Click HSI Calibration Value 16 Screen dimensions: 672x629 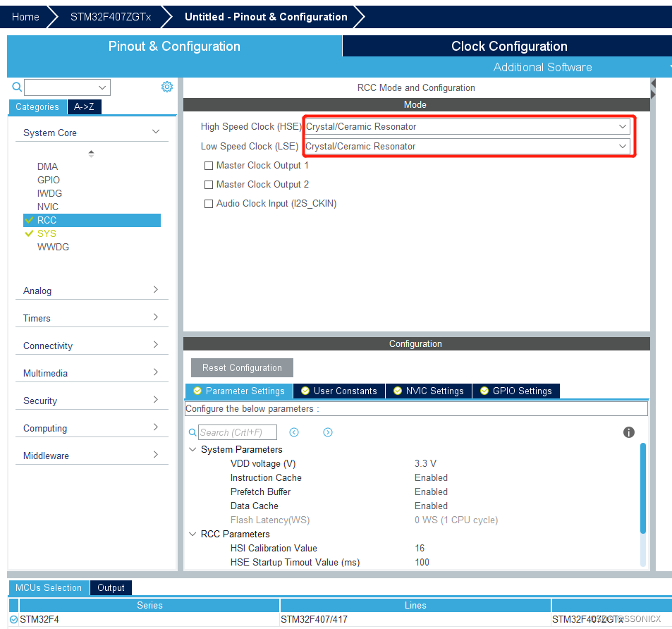coord(420,548)
